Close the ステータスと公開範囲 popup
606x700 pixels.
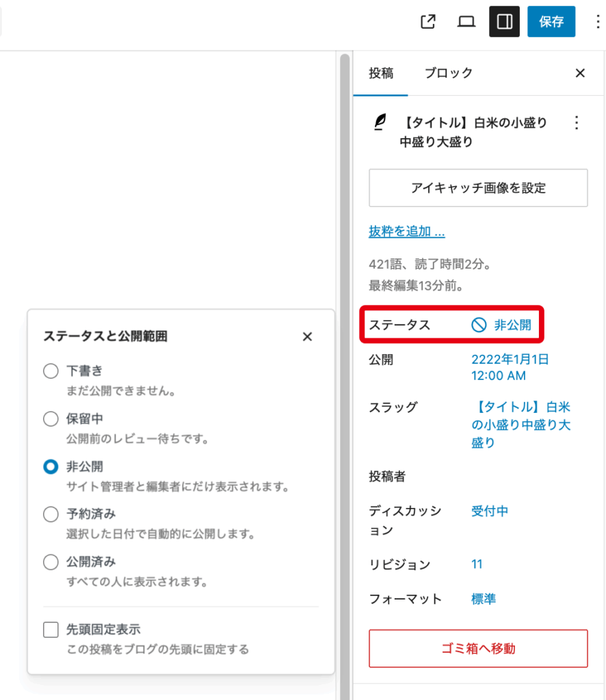[307, 336]
